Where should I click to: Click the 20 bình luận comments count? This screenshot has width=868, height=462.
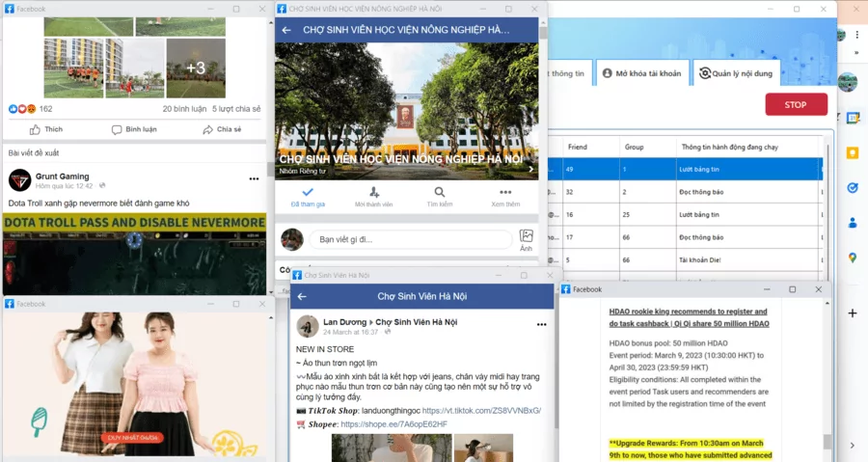tap(184, 109)
